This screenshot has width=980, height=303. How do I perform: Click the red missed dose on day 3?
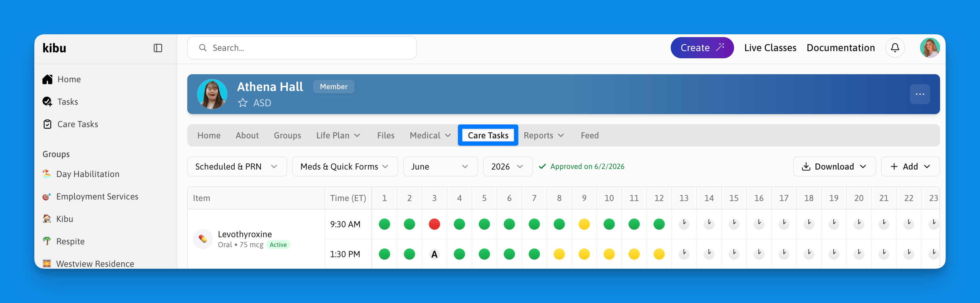(434, 224)
